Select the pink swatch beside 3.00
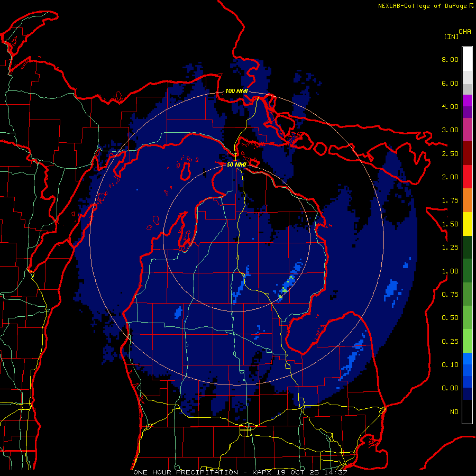 (x=467, y=130)
